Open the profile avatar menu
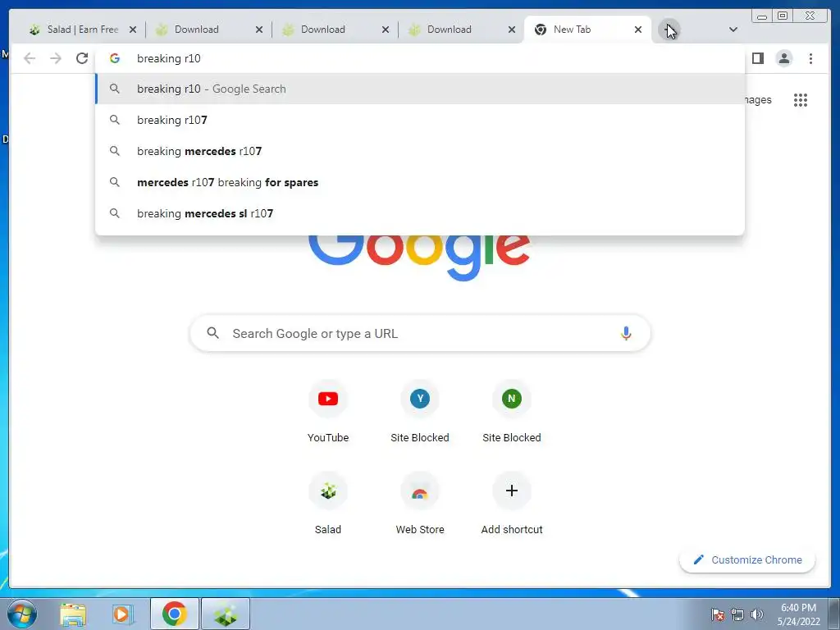The image size is (840, 630). 783,58
